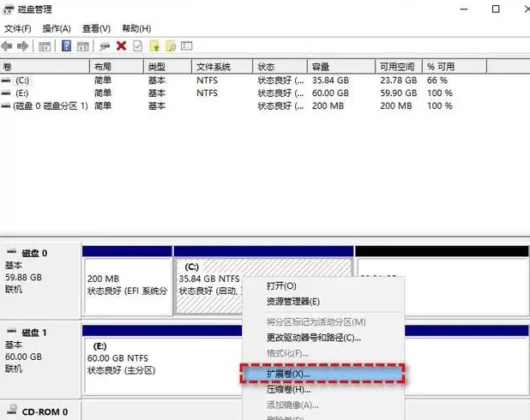
Task: Sort by the 容量 column header
Action: 341,67
